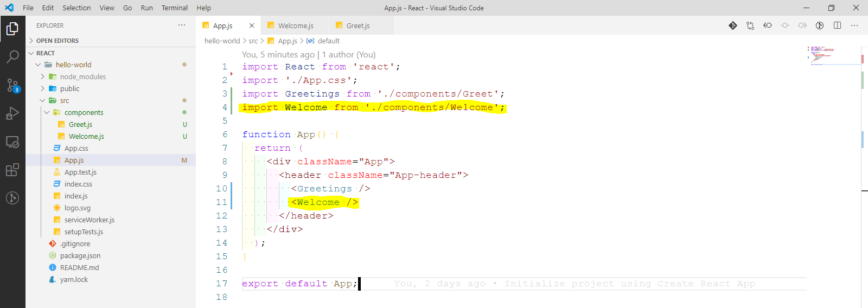The image size is (868, 308).
Task: Open index.js in the file tree
Action: coord(76,196)
